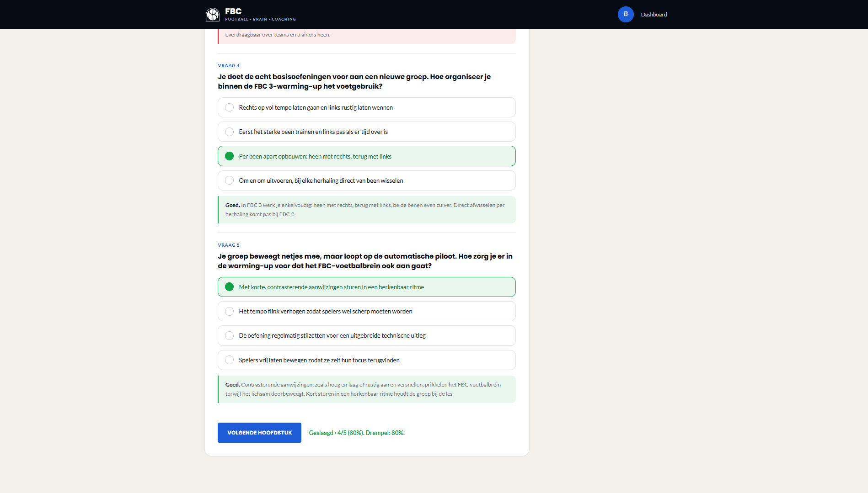Viewport: 868px width, 493px height.
Task: Click feedback text 'Contrasterende aanwijzingen, zoals hoog en laag'
Action: (363, 389)
